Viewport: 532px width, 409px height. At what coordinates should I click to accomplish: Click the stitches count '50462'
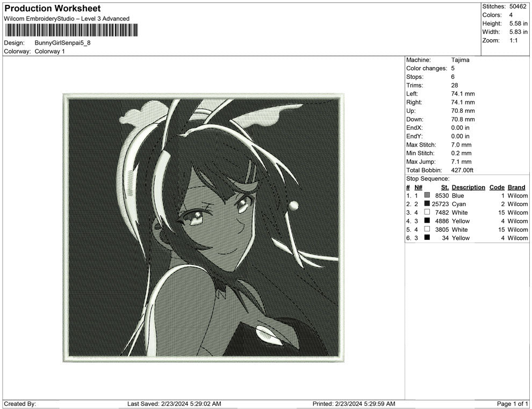tap(517, 6)
